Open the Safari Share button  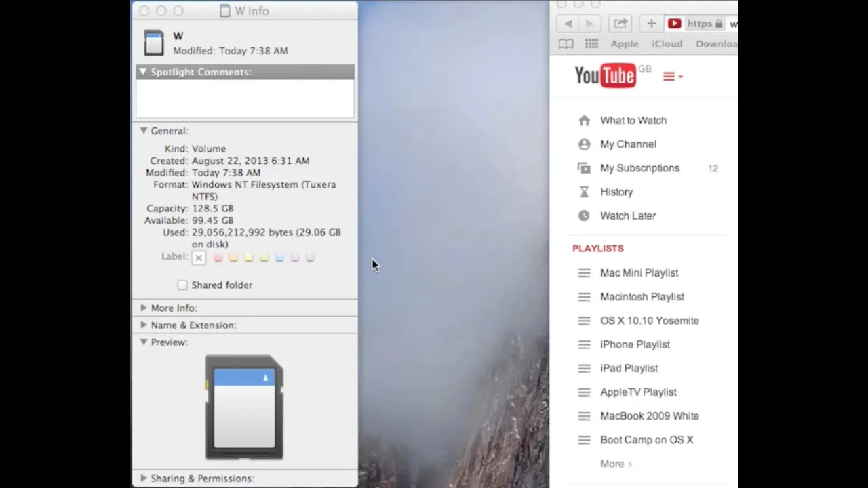620,24
